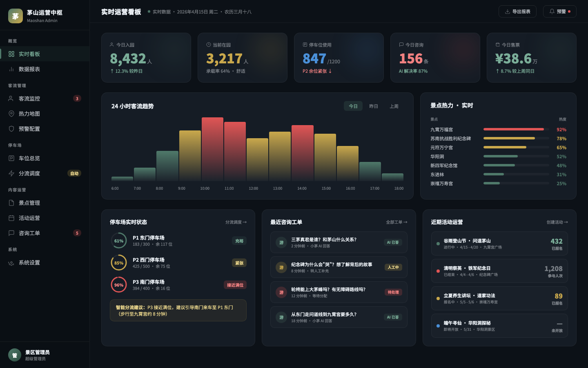Switch trend chart to 上周
This screenshot has width=588, height=368.
394,106
